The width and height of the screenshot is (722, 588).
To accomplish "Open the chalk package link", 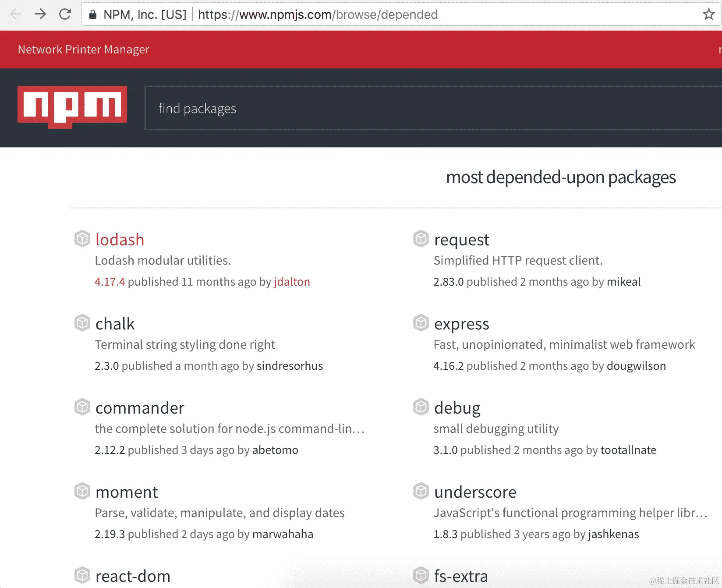I will pyautogui.click(x=115, y=324).
